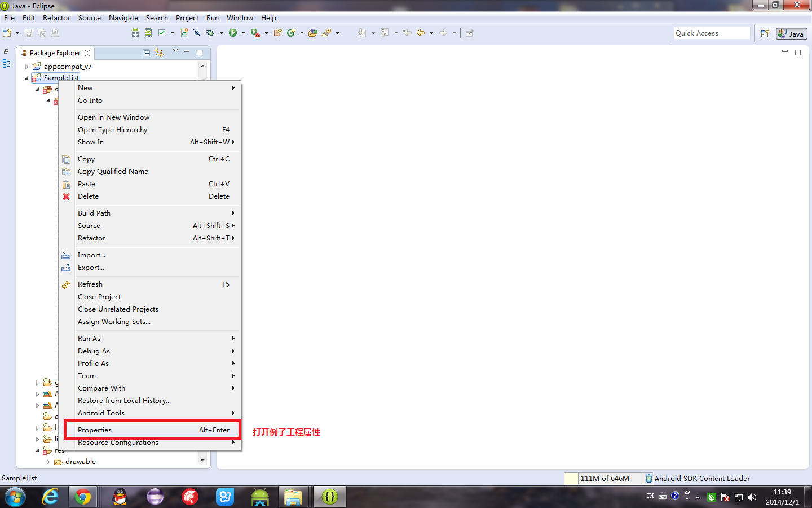
Task: Choose Build Path from the context menu
Action: click(x=149, y=213)
